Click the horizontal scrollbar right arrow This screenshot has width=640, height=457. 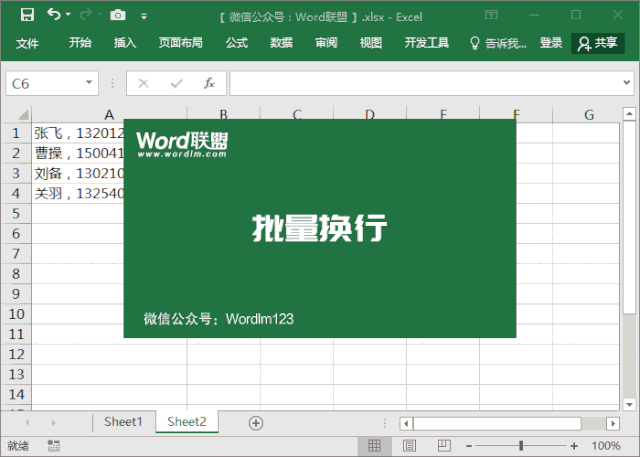click(613, 424)
